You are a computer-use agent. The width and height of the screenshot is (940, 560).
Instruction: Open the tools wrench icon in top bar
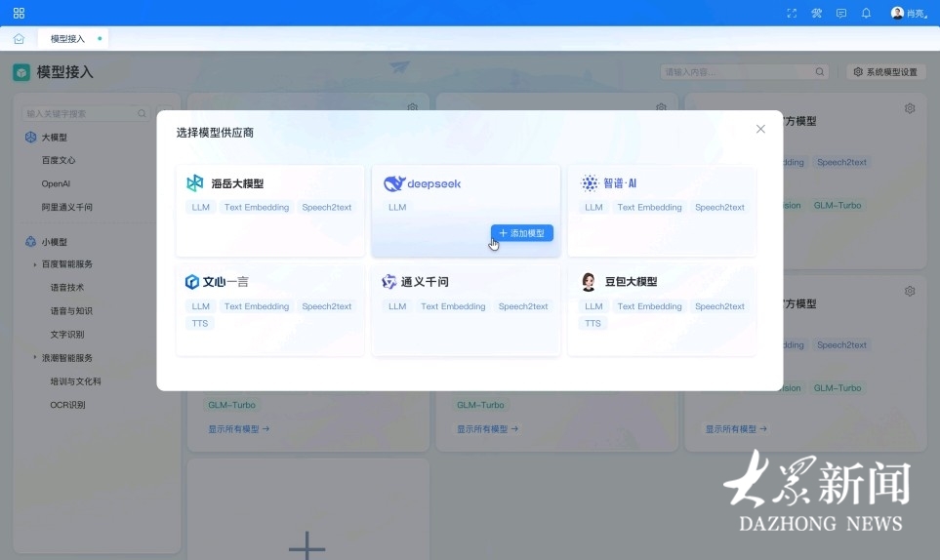[x=816, y=14]
